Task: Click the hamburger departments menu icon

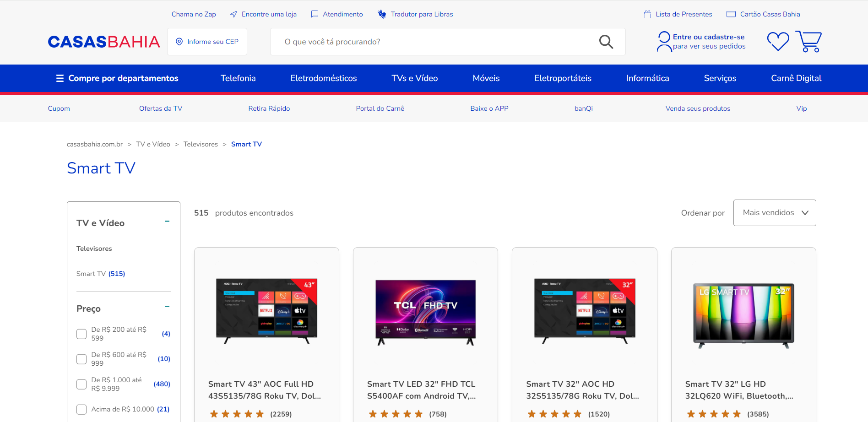Action: [x=60, y=78]
